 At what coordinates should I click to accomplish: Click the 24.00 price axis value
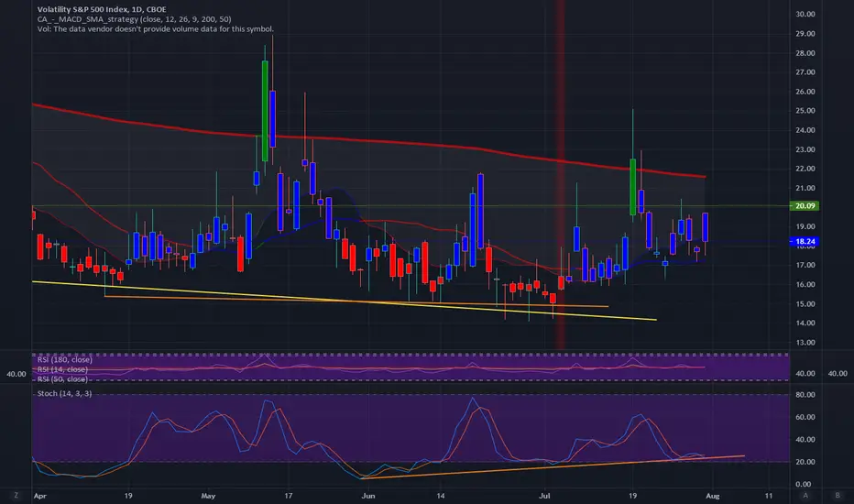(805, 130)
